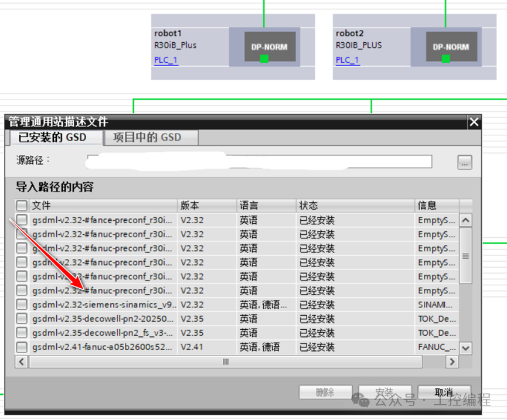Sort by 信息 column header
This screenshot has width=507, height=420.
pyautogui.click(x=437, y=206)
